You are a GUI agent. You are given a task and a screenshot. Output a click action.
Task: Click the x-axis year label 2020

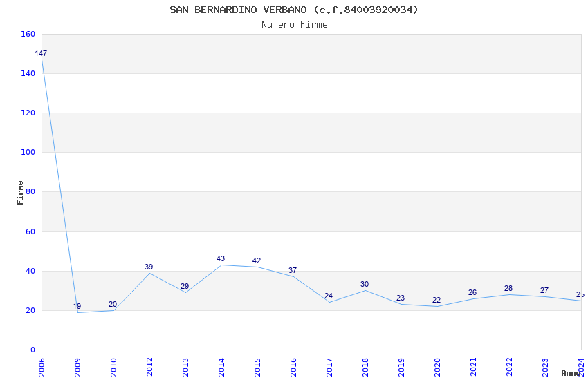(x=438, y=368)
